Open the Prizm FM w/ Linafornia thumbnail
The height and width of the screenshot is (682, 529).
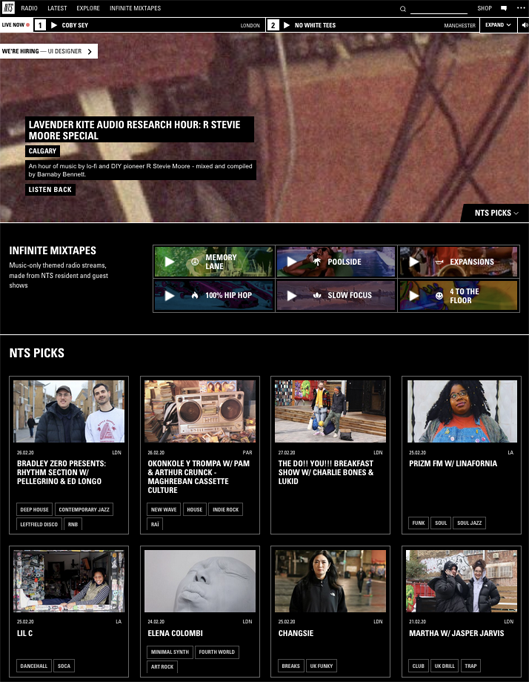(462, 411)
